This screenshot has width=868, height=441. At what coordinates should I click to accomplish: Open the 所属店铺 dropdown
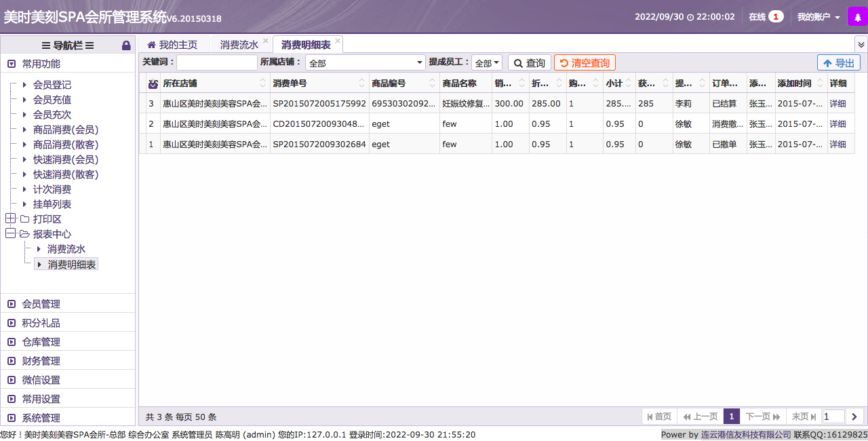(x=365, y=63)
